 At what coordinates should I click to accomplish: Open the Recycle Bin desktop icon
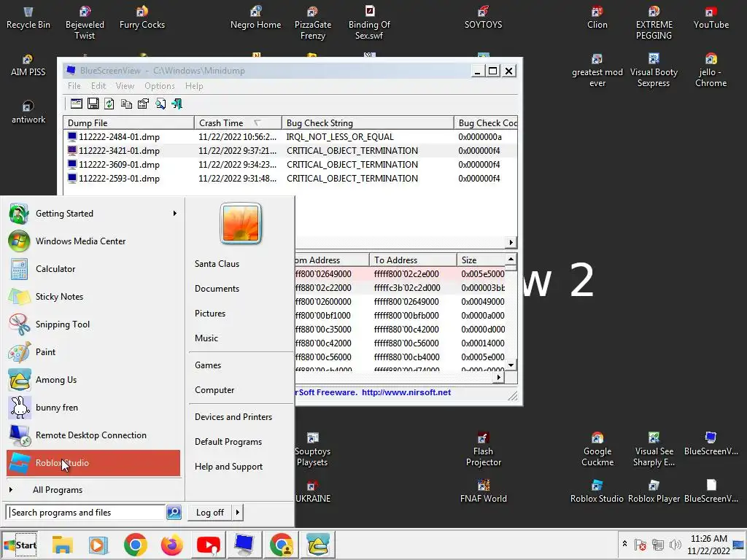point(28,17)
